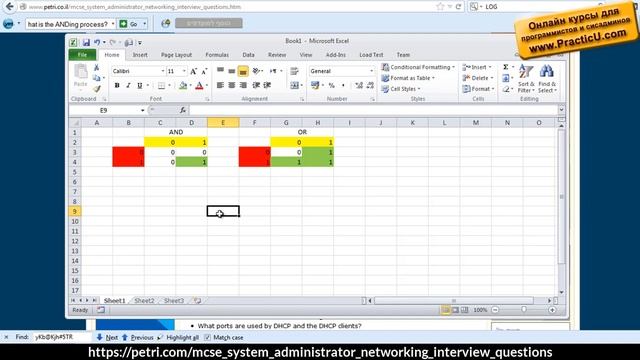Apply the Borders icon to cells
The height and width of the screenshot is (360, 640).
point(161,85)
